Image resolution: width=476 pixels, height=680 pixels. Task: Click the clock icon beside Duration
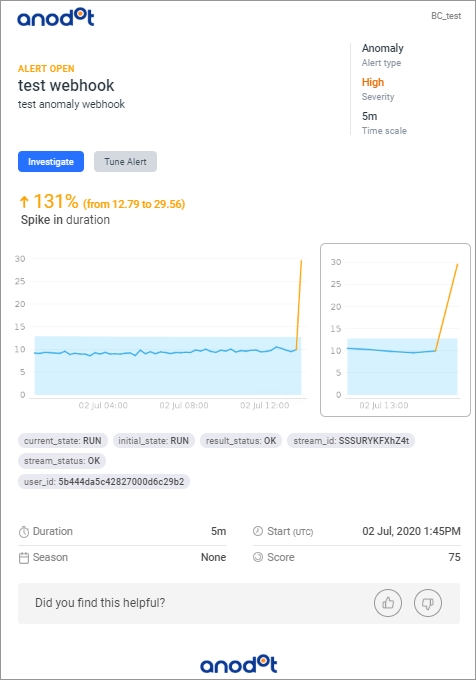coord(24,532)
